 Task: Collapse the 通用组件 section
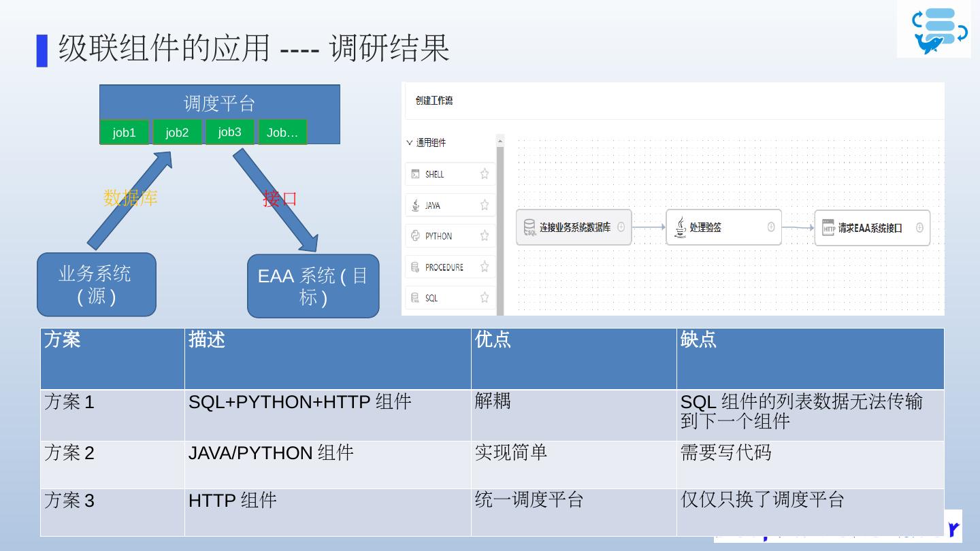click(410, 143)
